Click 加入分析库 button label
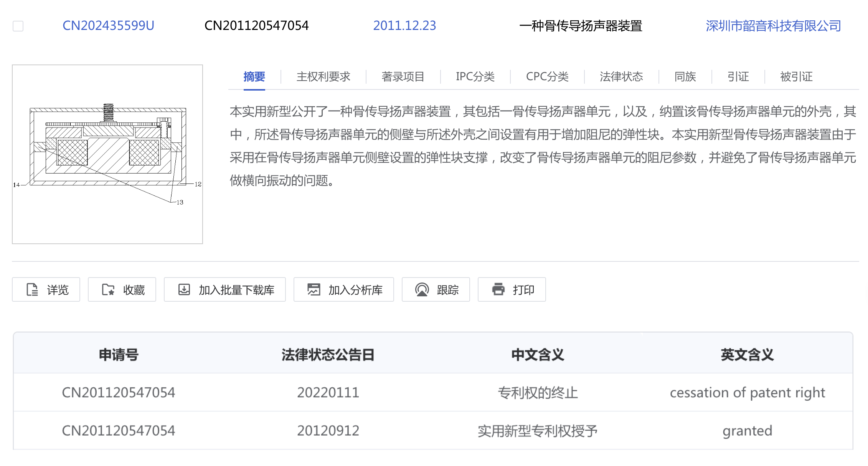This screenshot has width=868, height=466. [x=355, y=290]
